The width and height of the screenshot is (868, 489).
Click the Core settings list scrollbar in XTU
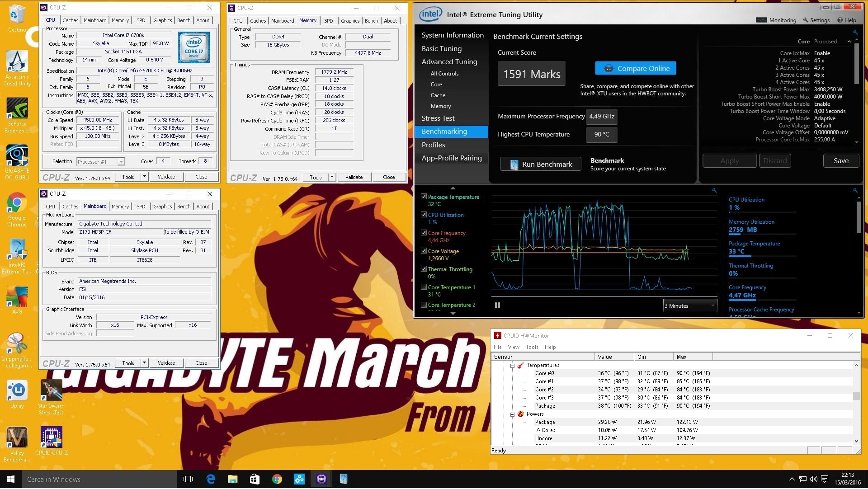coord(856,63)
